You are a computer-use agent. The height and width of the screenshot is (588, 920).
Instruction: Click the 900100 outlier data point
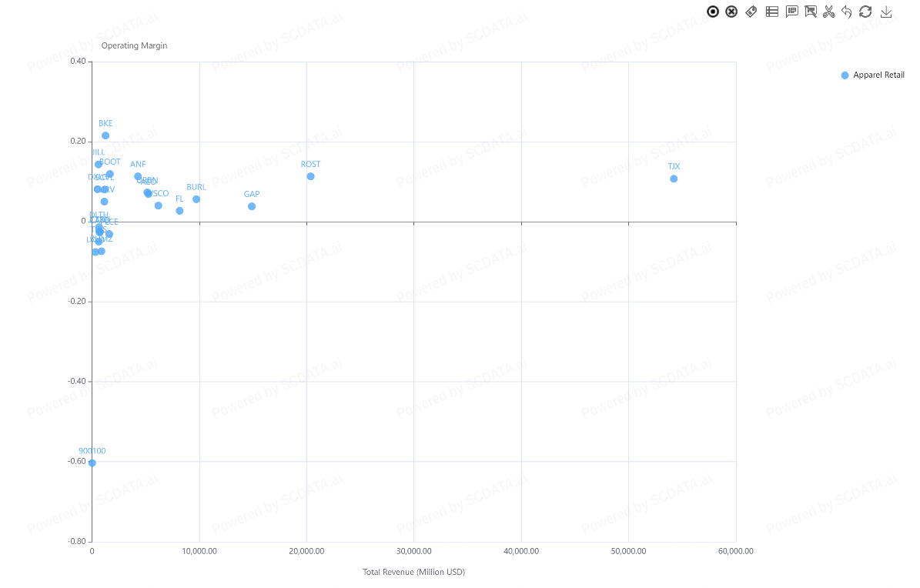point(92,463)
